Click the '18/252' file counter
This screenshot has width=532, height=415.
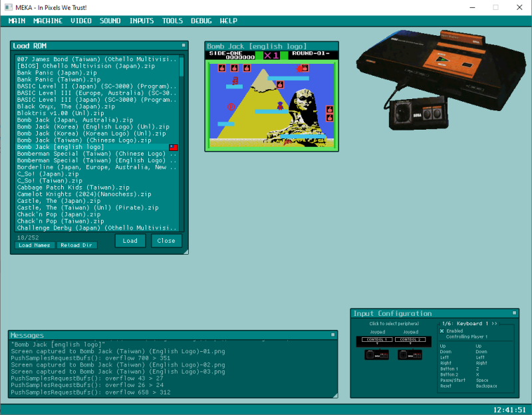pyautogui.click(x=28, y=237)
